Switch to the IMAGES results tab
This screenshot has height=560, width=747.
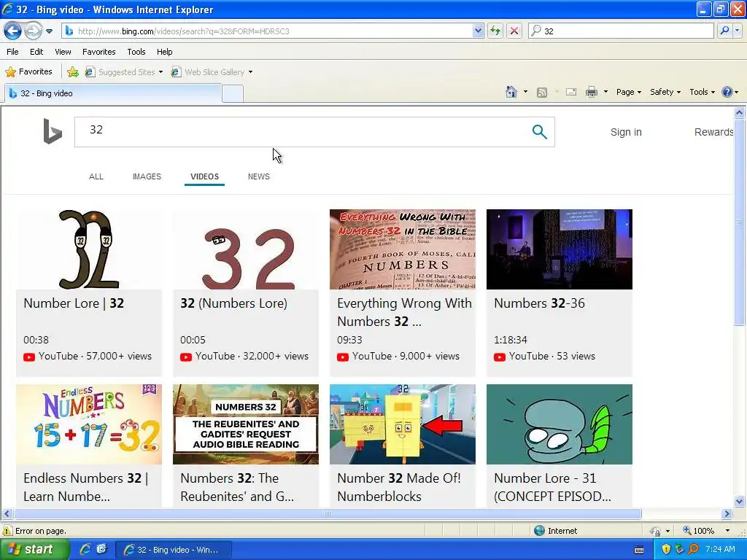pyautogui.click(x=147, y=176)
